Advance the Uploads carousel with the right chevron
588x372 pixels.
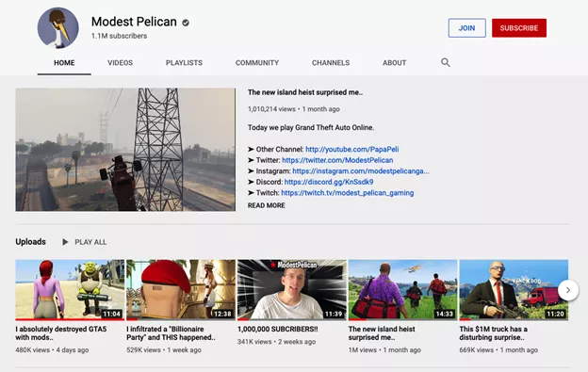(x=568, y=290)
